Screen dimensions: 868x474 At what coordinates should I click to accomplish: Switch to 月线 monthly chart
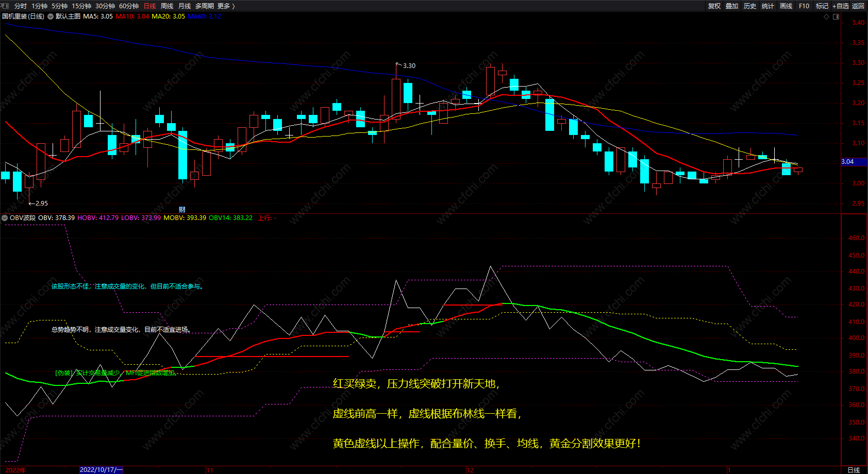click(x=185, y=6)
